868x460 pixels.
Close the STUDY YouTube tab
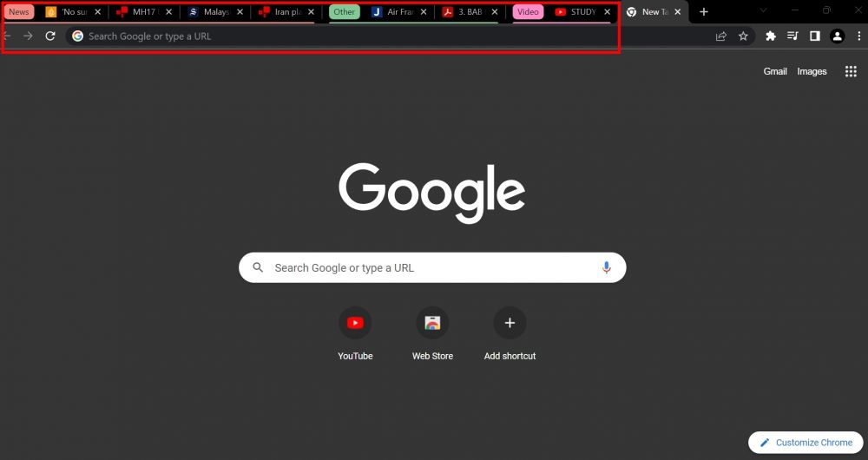point(607,11)
